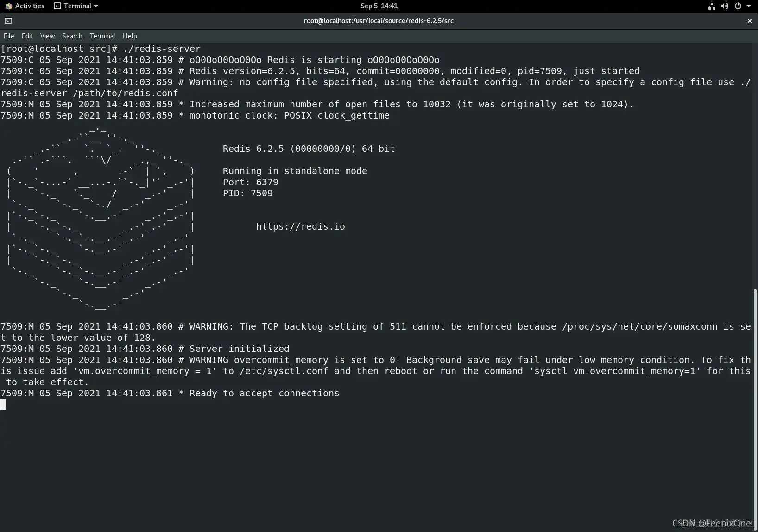Click the 'Running in standalone mode' text

295,171
